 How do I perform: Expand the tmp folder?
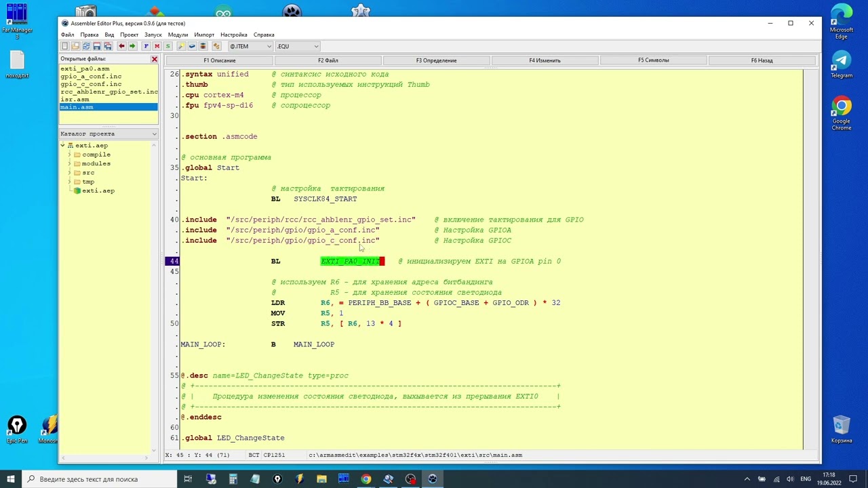point(69,182)
